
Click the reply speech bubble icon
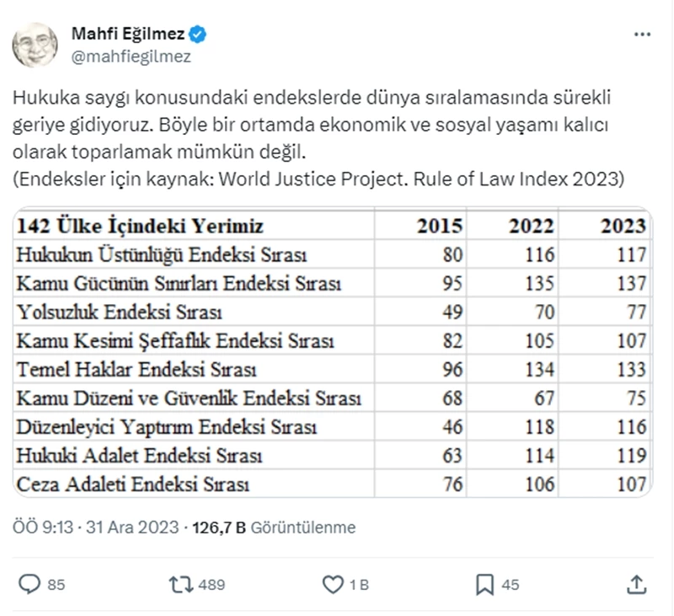click(29, 583)
